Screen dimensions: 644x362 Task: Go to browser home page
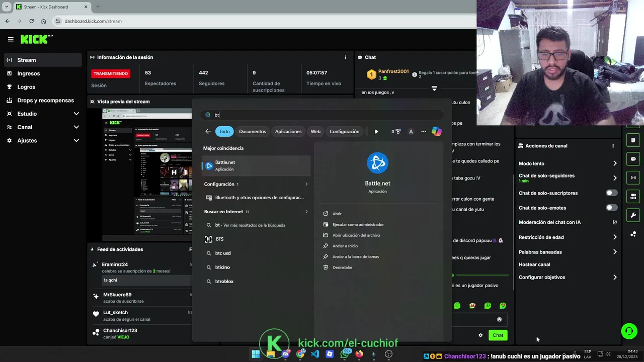pos(44,21)
